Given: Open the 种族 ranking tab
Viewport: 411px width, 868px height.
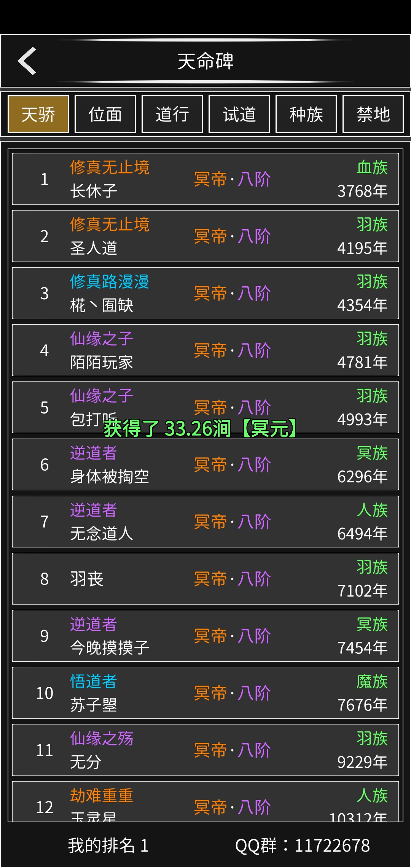Looking at the screenshot, I should pos(306,114).
